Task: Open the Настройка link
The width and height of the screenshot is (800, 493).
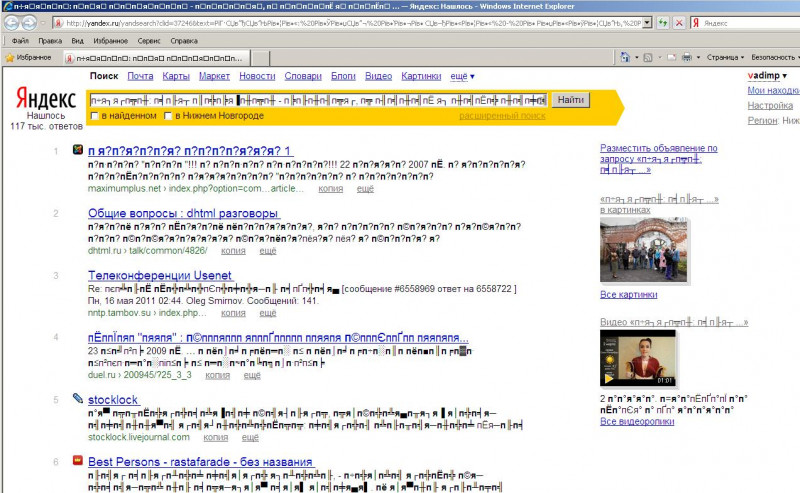Action: [770, 106]
